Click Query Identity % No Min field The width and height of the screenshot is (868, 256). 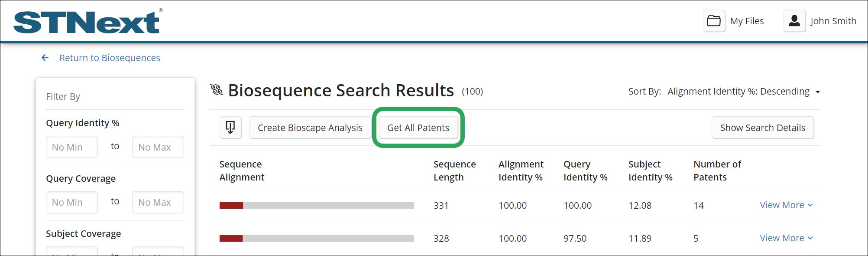click(x=72, y=147)
